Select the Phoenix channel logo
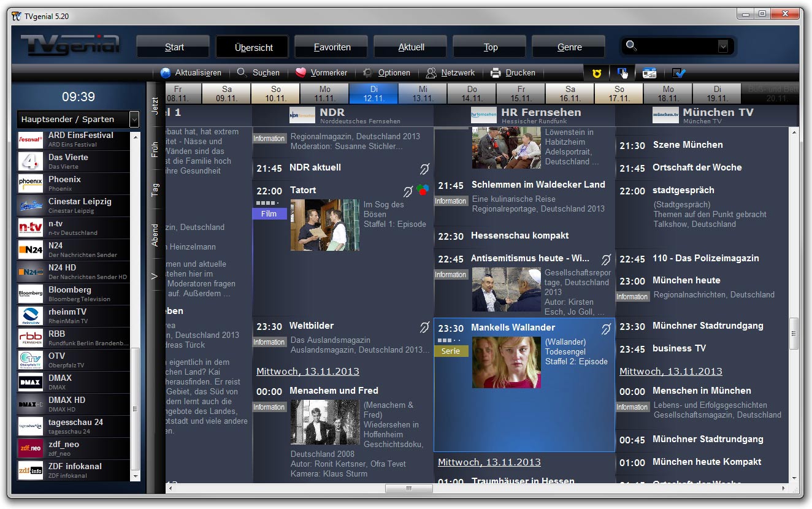This screenshot has height=509, width=812. tap(31, 184)
